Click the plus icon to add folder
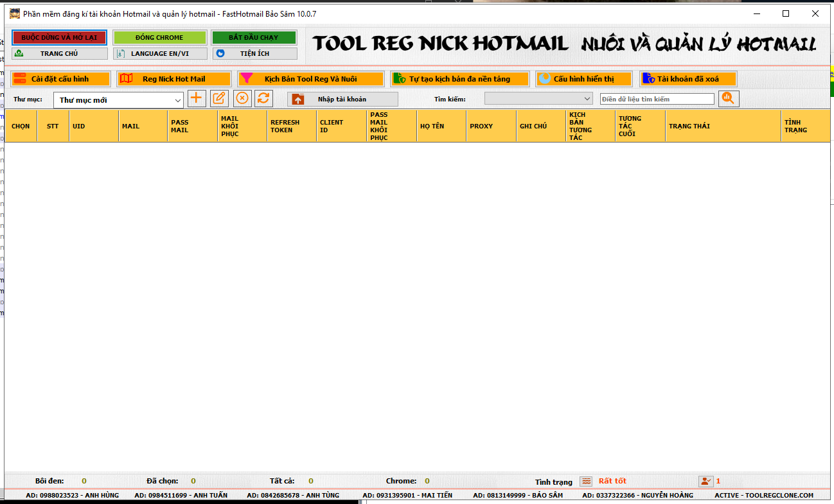This screenshot has width=834, height=504. point(196,98)
